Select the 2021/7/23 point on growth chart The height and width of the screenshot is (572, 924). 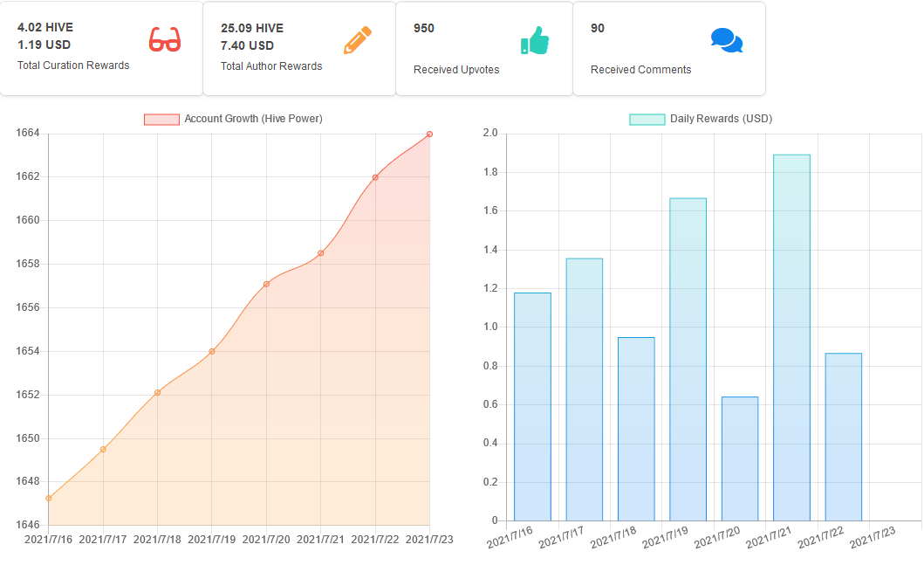[x=429, y=134]
